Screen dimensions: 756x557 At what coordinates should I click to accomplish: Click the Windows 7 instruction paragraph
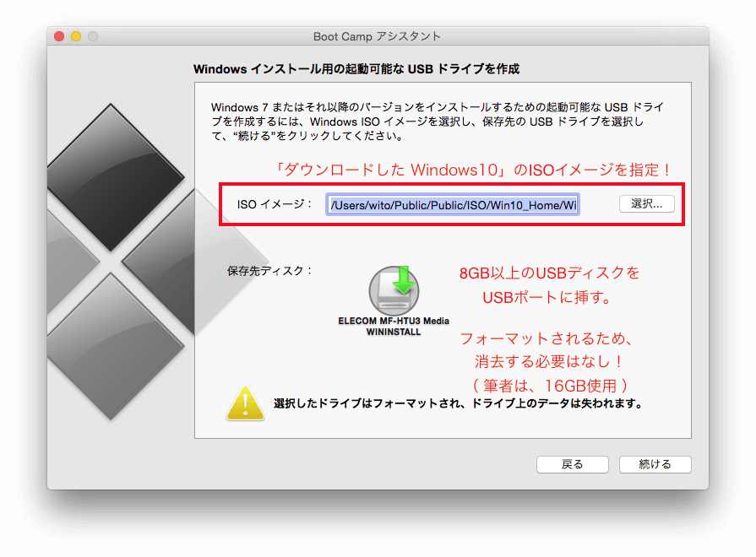pos(438,122)
